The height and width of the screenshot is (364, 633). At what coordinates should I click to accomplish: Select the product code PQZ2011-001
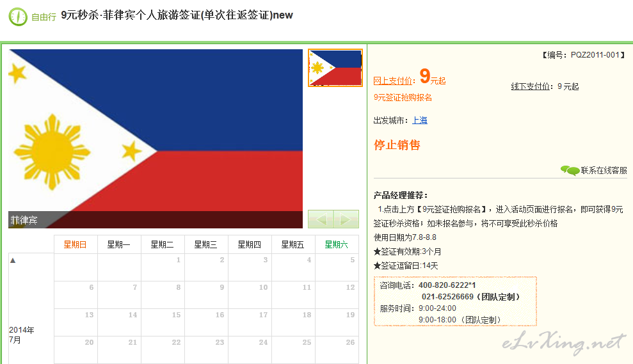595,55
